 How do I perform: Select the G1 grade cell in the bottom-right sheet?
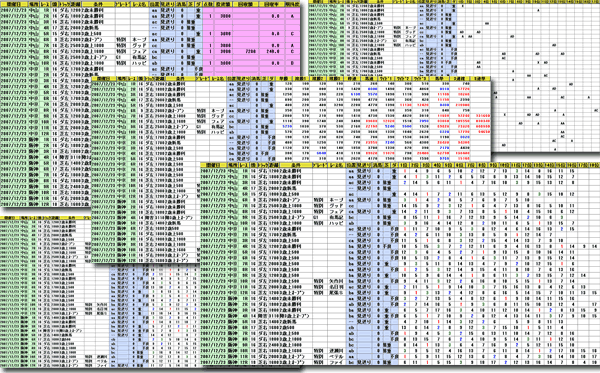tap(316, 217)
